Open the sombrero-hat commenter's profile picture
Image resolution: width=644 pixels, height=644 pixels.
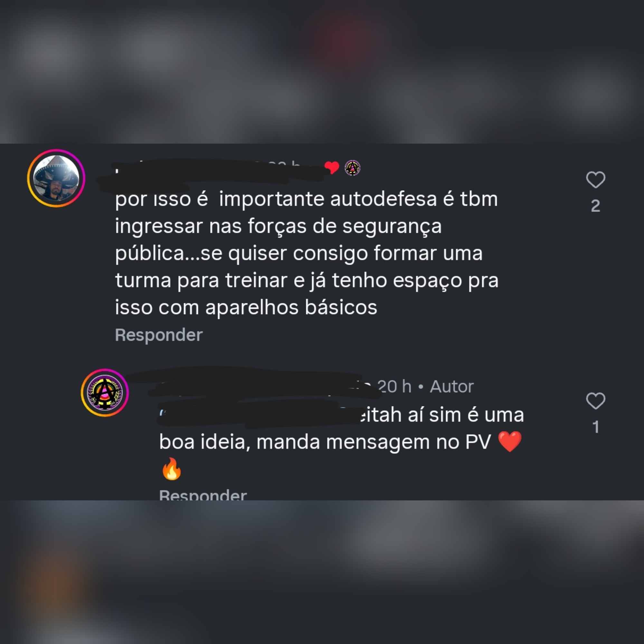click(x=56, y=178)
